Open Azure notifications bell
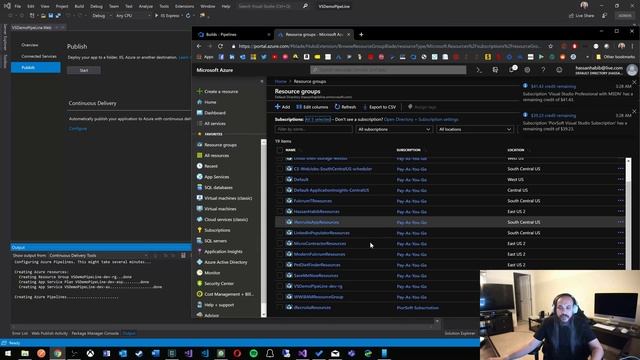 click(512, 70)
